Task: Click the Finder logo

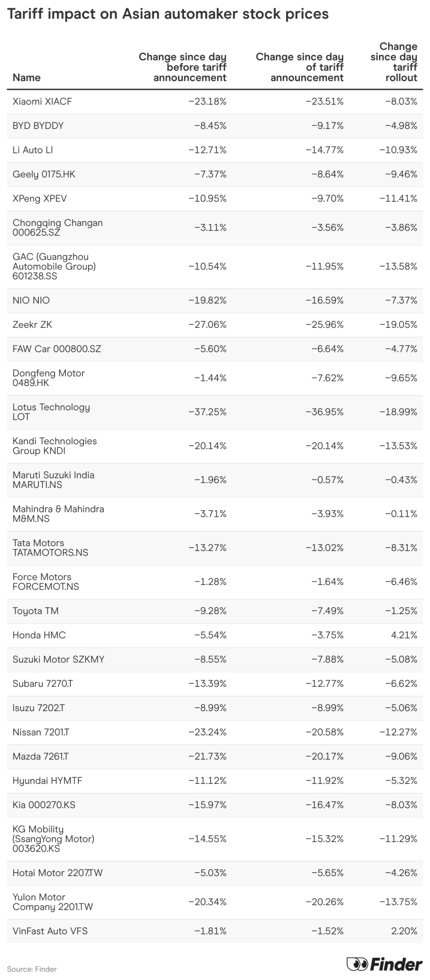Action: [x=384, y=965]
